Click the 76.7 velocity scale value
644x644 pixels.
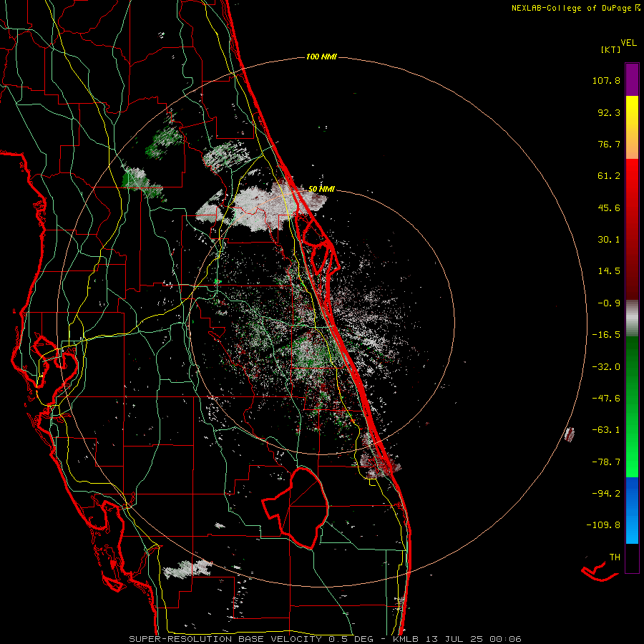(x=609, y=144)
